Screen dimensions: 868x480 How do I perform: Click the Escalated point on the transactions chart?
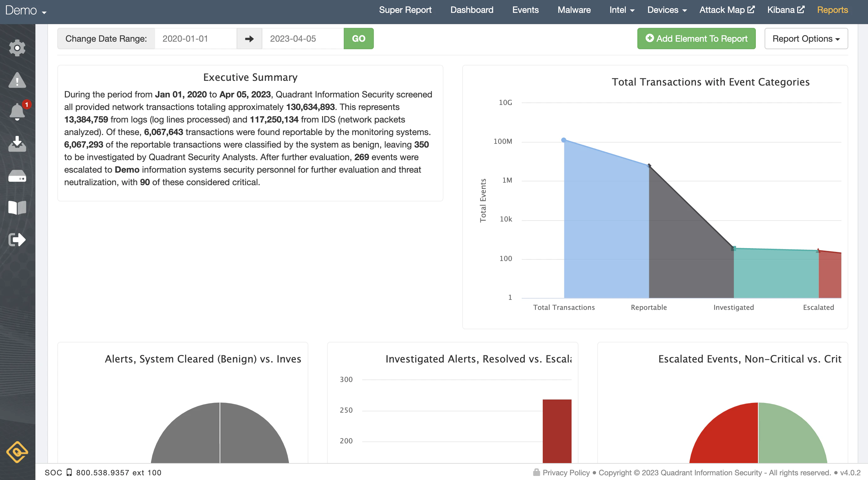(x=819, y=250)
